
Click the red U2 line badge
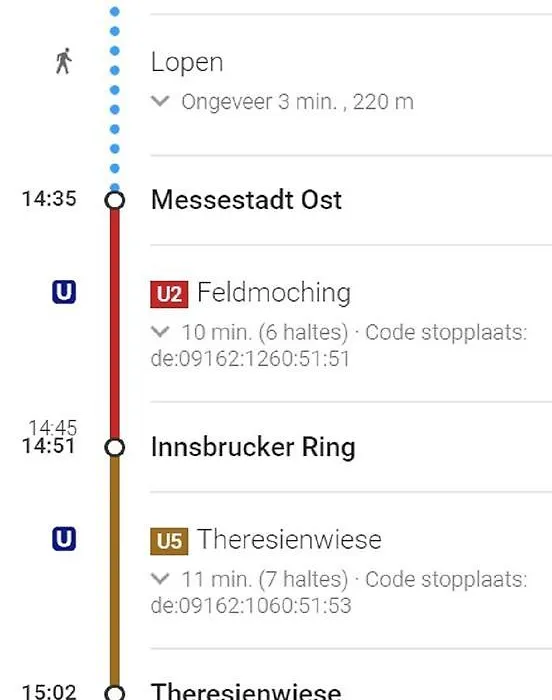(x=169, y=295)
